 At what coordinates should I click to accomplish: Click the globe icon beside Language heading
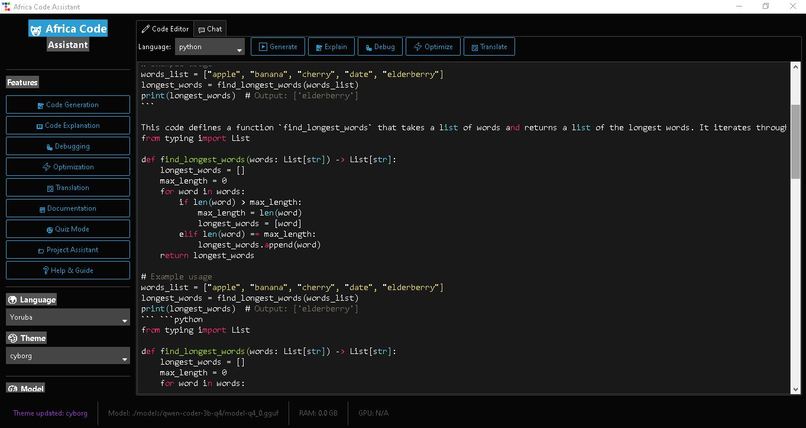coord(12,300)
